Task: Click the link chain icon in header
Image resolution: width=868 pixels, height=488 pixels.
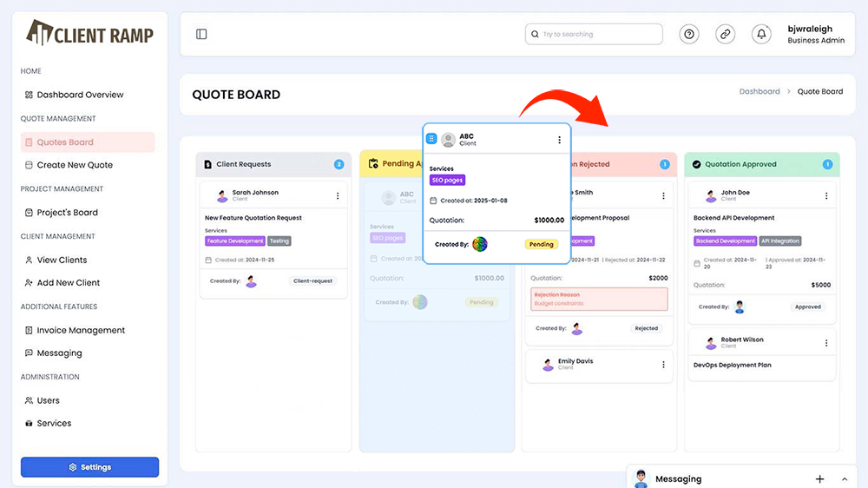Action: click(x=725, y=35)
